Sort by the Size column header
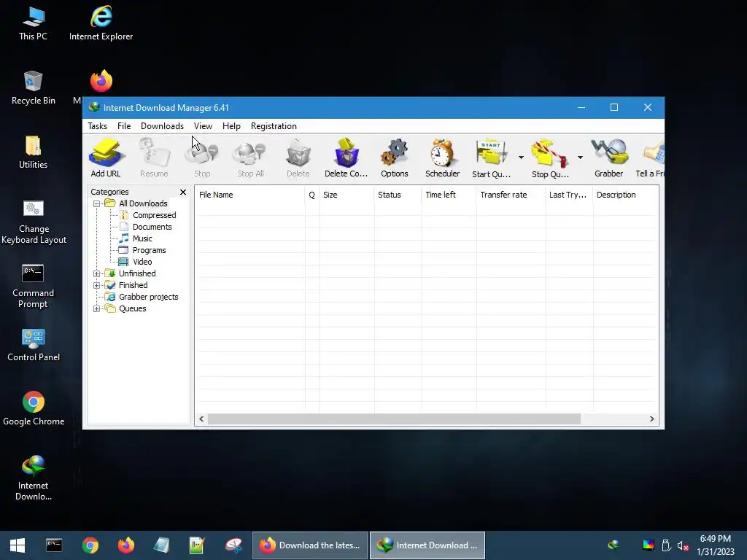This screenshot has width=747, height=560. [x=347, y=195]
